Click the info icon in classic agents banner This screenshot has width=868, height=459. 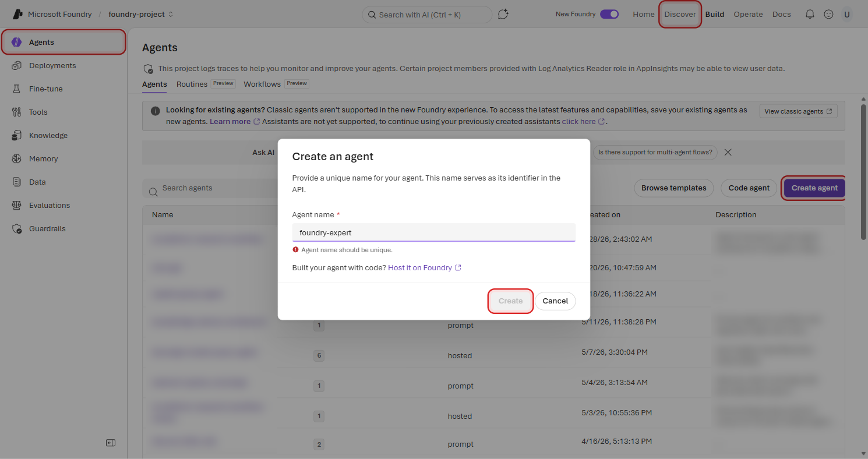155,111
